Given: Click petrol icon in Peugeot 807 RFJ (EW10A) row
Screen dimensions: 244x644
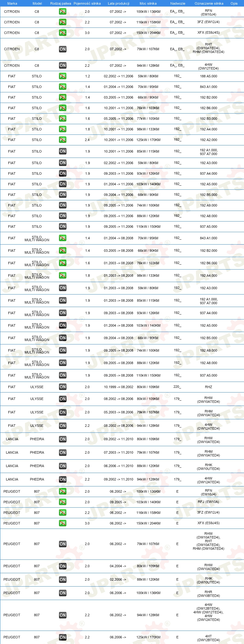Looking at the screenshot, I should coord(62,502).
